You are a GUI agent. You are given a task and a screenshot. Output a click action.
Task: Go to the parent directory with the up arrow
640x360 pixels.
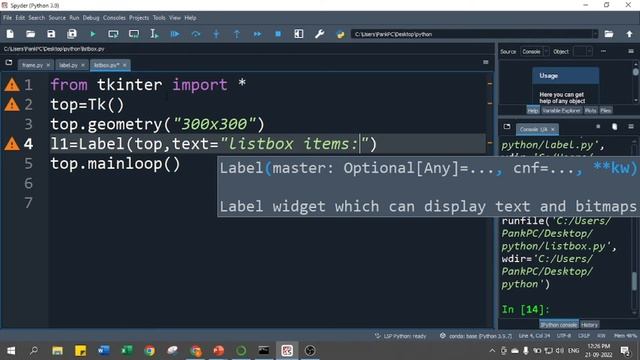[x=629, y=34]
